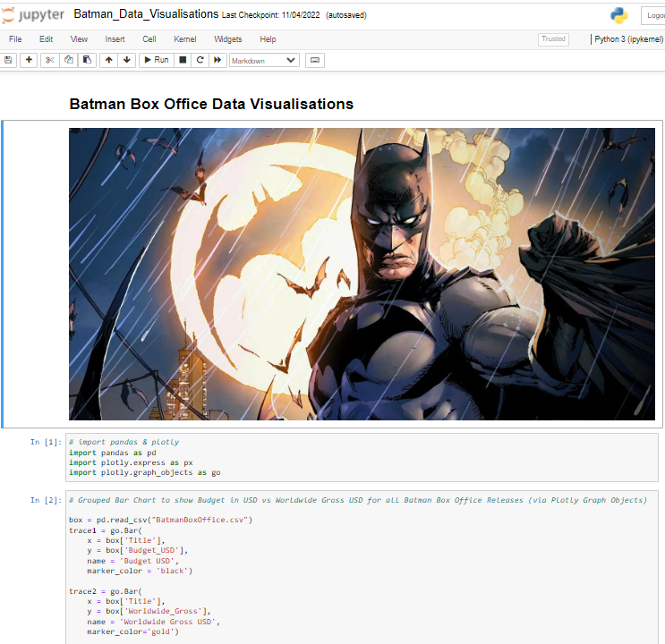The image size is (665, 644).
Task: Click the Logout button
Action: pos(653,16)
